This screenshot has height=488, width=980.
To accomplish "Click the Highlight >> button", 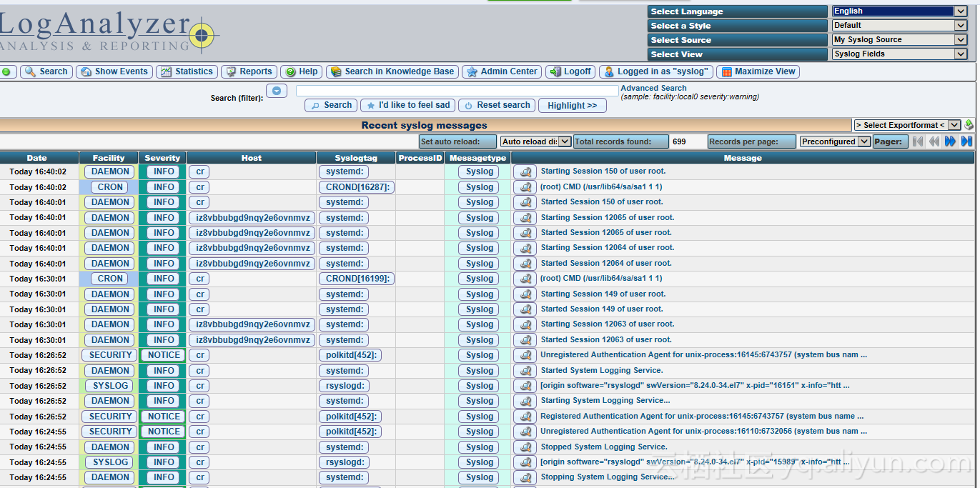I will tap(573, 105).
